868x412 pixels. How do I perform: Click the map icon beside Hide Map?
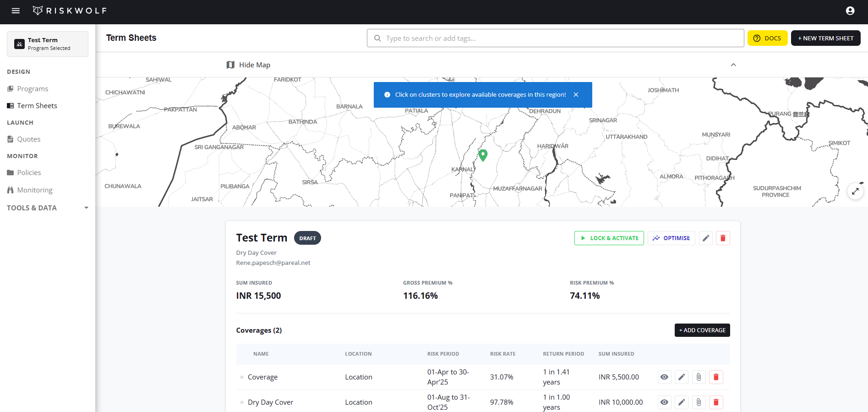[230, 65]
